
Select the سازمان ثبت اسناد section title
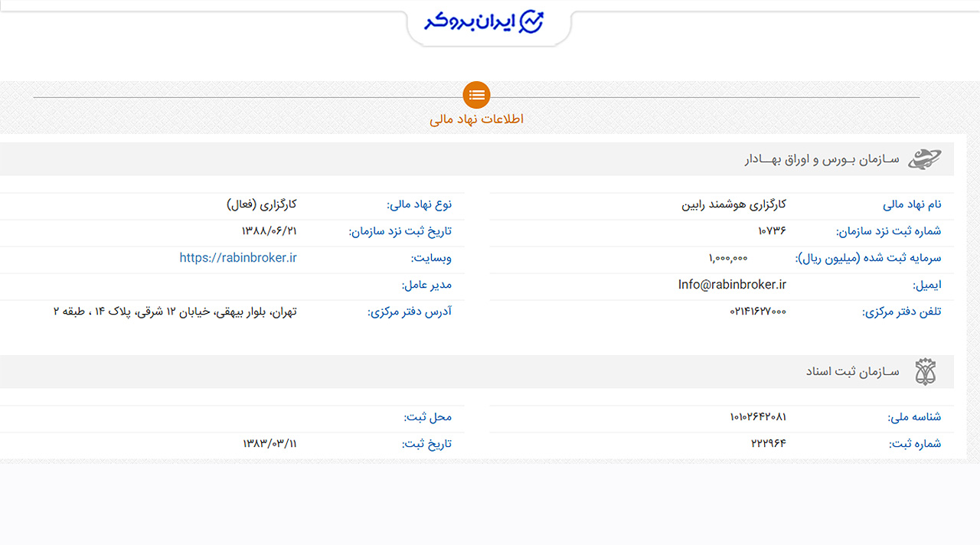852,372
